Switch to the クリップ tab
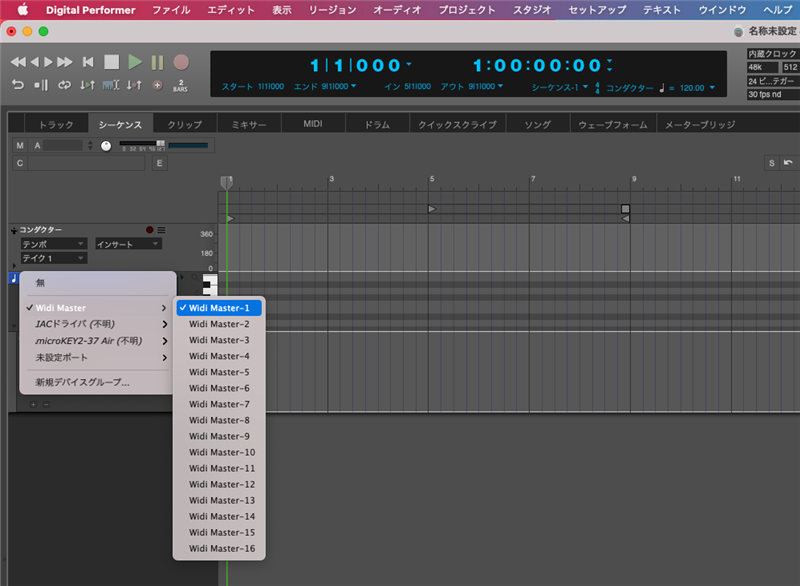Viewport: 800px width, 586px height. click(185, 124)
